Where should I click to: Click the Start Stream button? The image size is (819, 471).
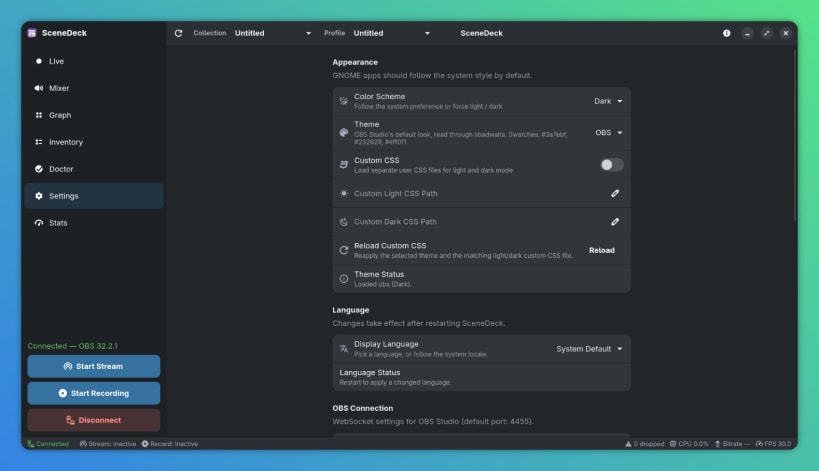pos(94,367)
